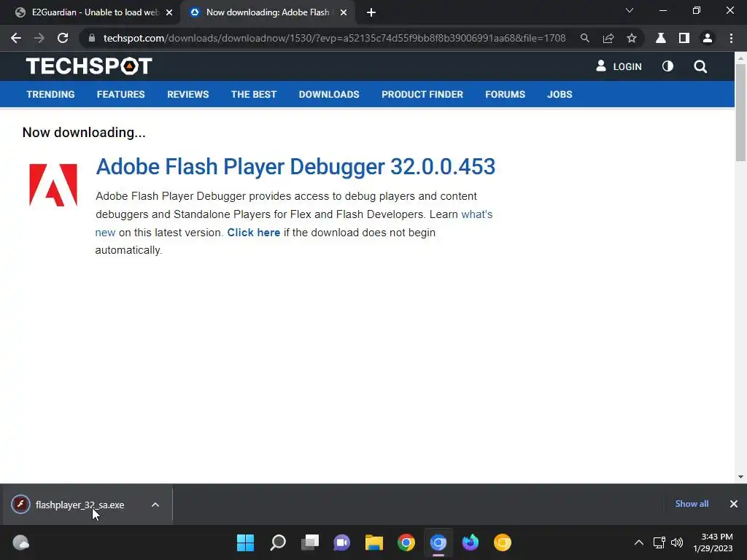Click the page's vertical scrollbar
The height and width of the screenshot is (560, 747).
(x=740, y=112)
